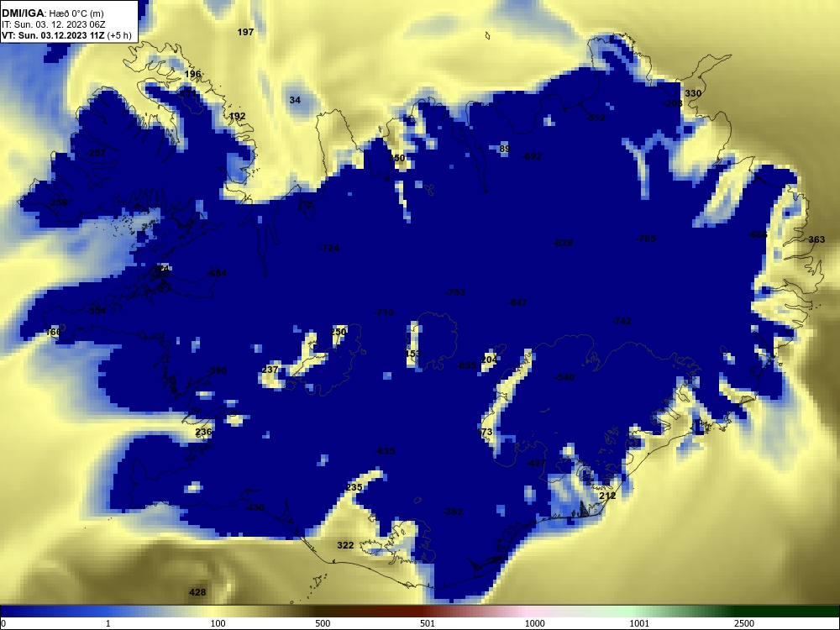Click the value -684 on the map
Screen dimensions: 840x630
point(217,273)
